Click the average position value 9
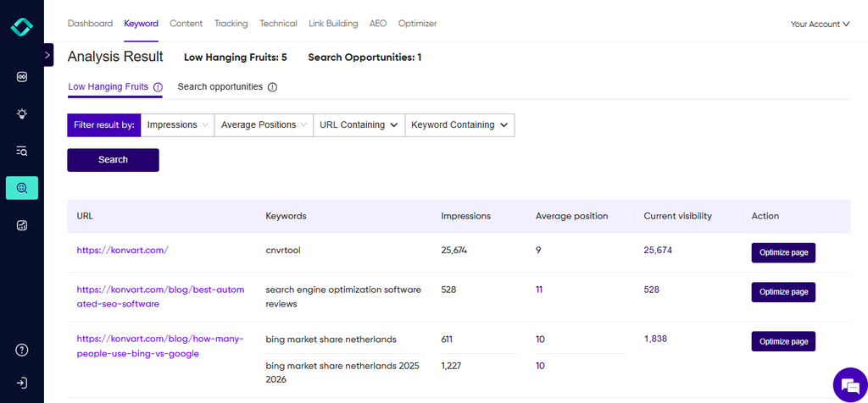This screenshot has width=868, height=403. point(538,250)
